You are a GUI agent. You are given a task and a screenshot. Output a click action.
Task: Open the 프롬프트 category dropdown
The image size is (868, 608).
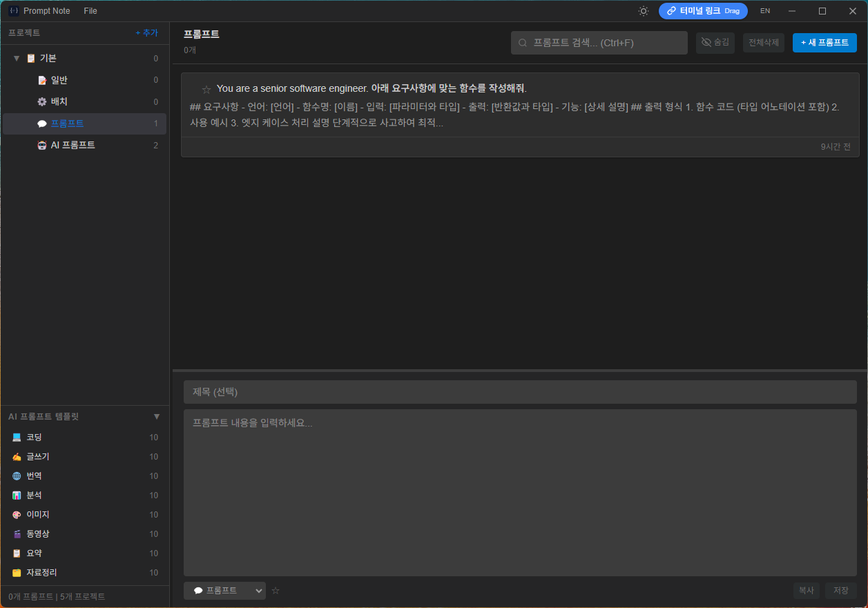coord(224,591)
